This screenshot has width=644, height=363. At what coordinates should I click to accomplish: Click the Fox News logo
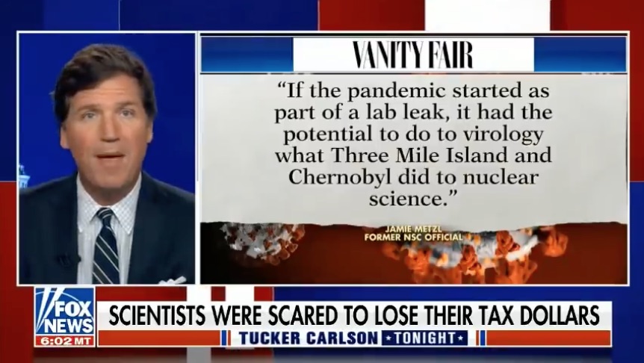(64, 311)
